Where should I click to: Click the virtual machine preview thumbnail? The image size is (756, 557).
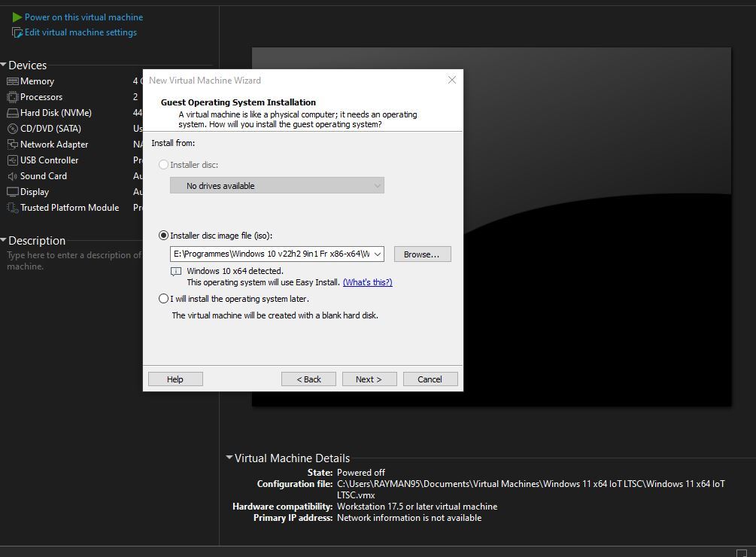pyautogui.click(x=491, y=227)
